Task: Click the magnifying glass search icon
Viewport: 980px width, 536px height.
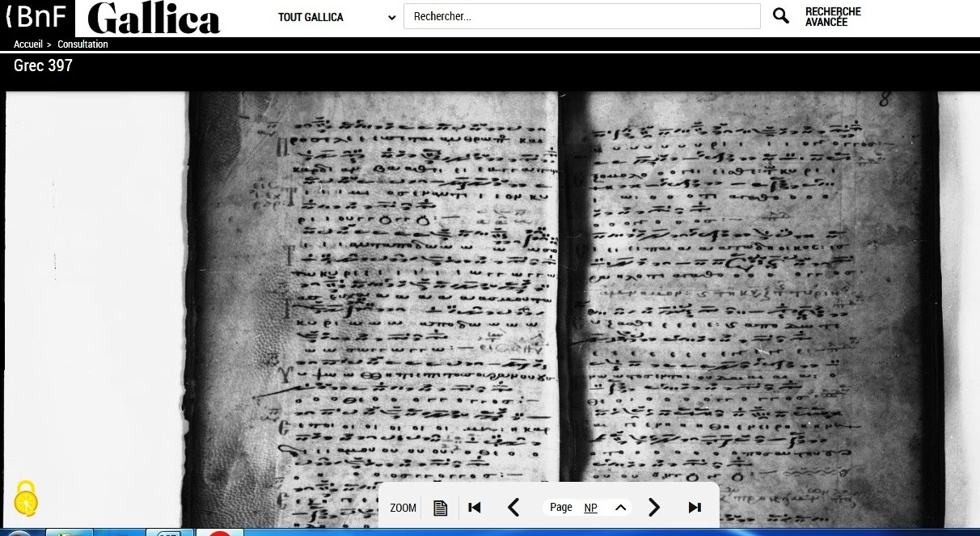Action: click(780, 16)
